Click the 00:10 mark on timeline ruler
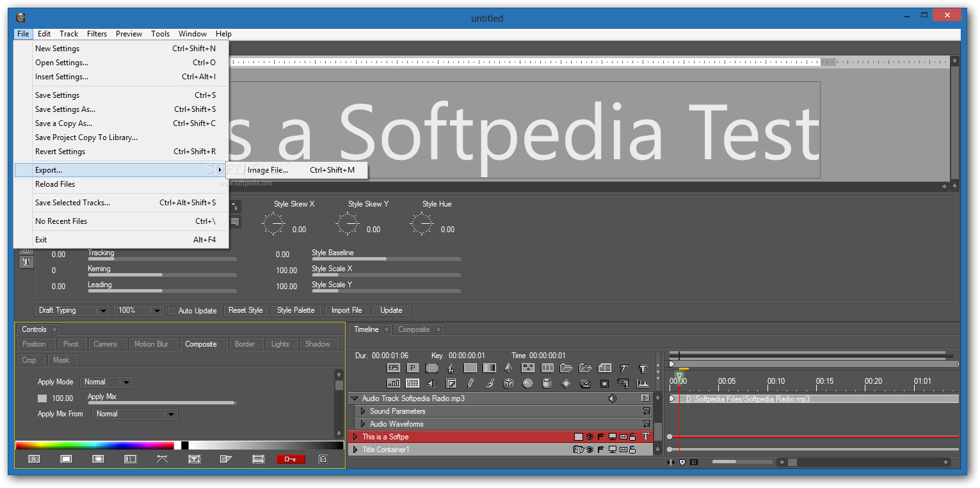Screen dimensions: 980x488 tap(776, 381)
